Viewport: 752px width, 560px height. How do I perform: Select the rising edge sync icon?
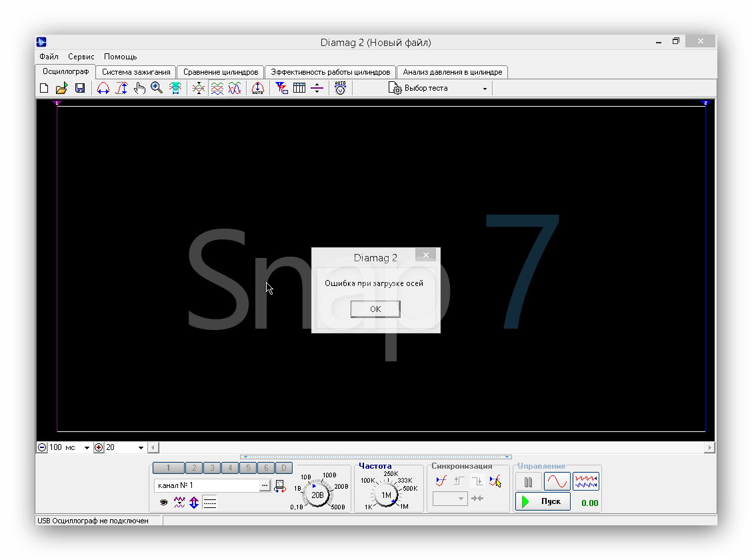pos(459,481)
